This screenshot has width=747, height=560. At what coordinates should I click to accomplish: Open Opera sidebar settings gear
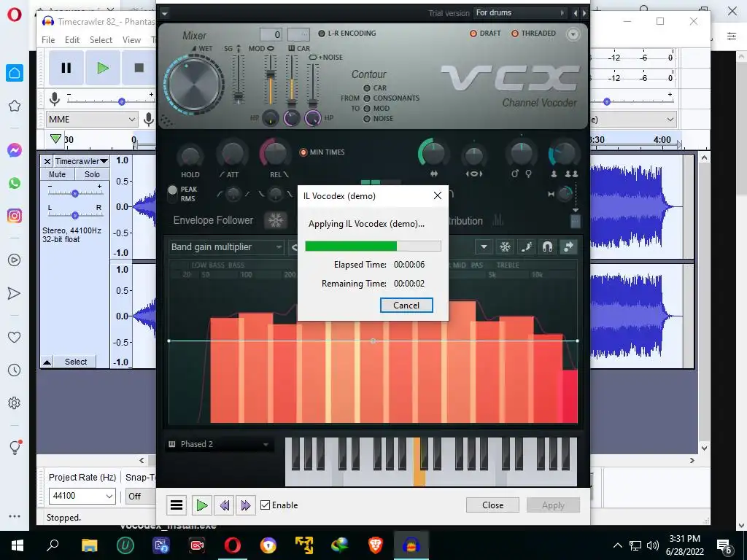pos(15,402)
